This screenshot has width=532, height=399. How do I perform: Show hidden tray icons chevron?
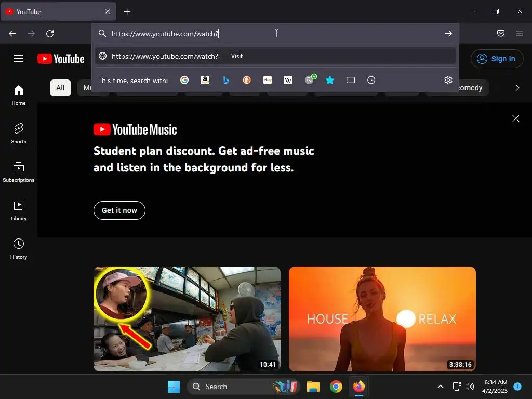(441, 387)
